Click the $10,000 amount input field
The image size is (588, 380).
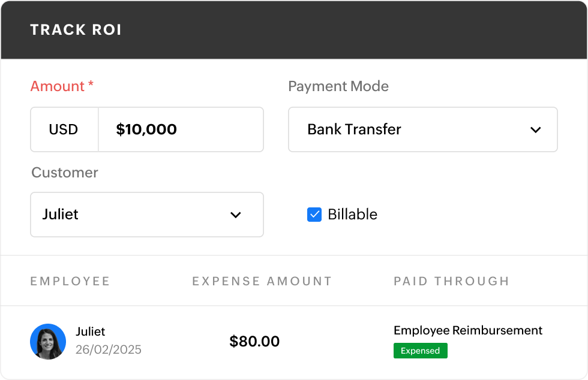[x=180, y=129]
